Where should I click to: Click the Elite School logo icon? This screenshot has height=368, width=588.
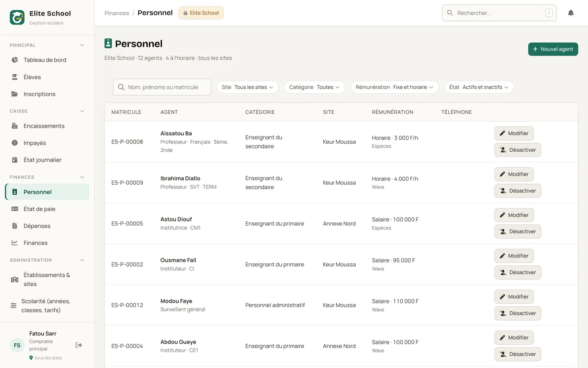coord(17,18)
